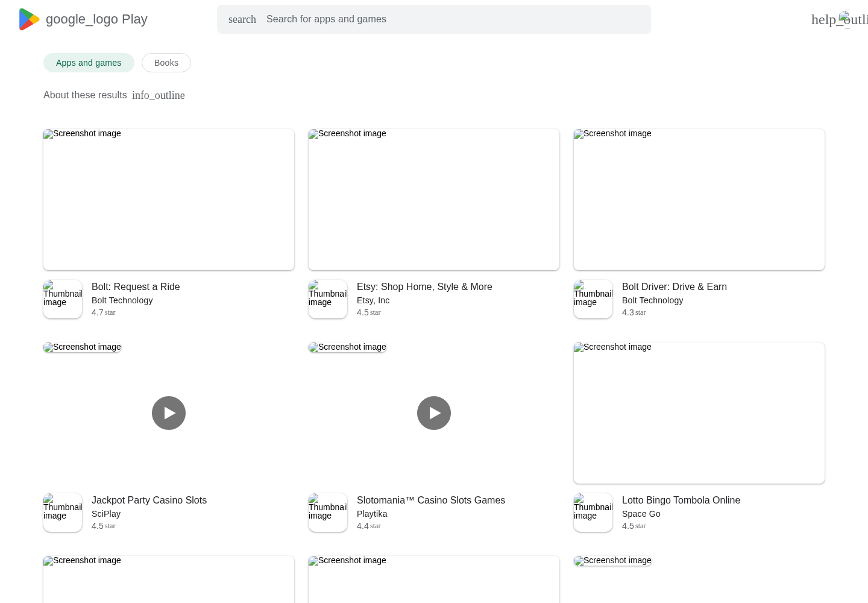Click the Playtika developer name
868x603 pixels.
tap(372, 514)
